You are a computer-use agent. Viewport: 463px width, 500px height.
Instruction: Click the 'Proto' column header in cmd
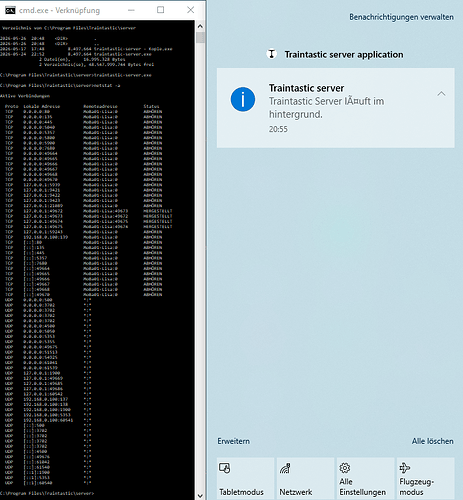coord(12,106)
